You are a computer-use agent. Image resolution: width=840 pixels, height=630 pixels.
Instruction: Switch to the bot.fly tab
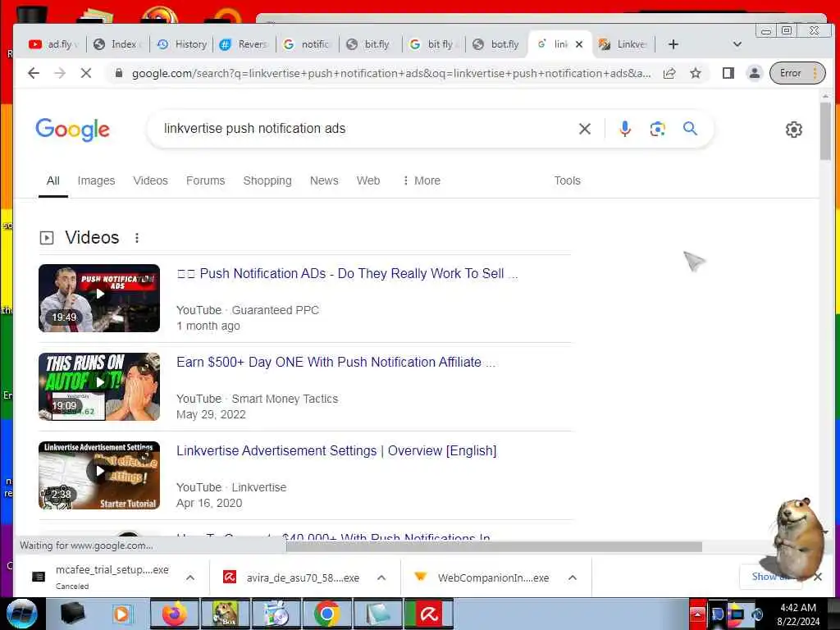(x=497, y=44)
